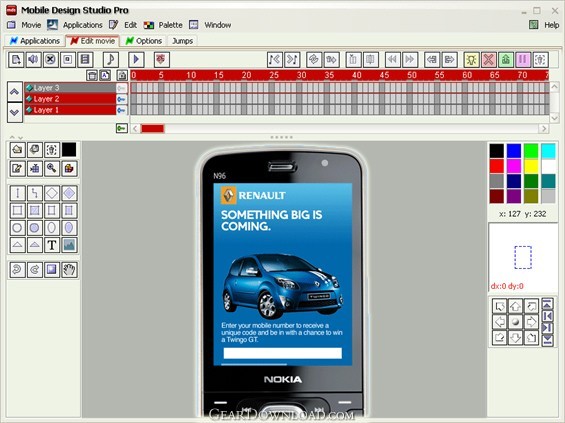Image resolution: width=565 pixels, height=423 pixels.
Task: Click the timeline scroll right arrow
Action: 544,129
